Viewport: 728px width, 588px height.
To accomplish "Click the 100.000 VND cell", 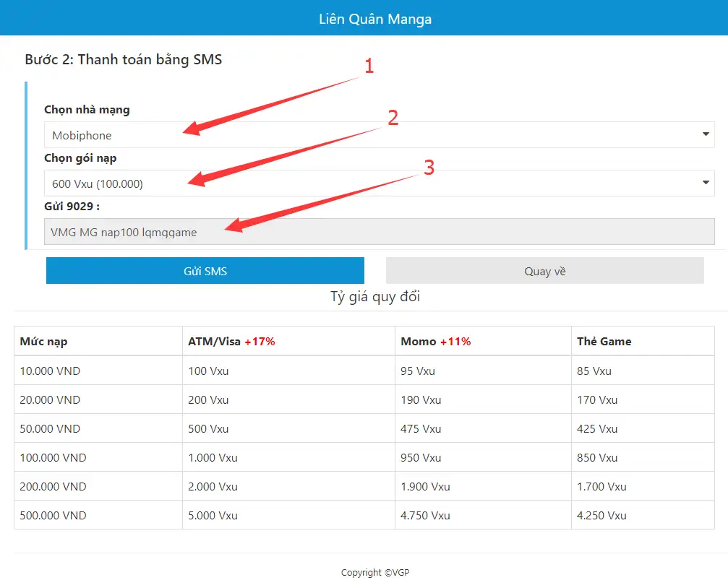I will [x=98, y=457].
